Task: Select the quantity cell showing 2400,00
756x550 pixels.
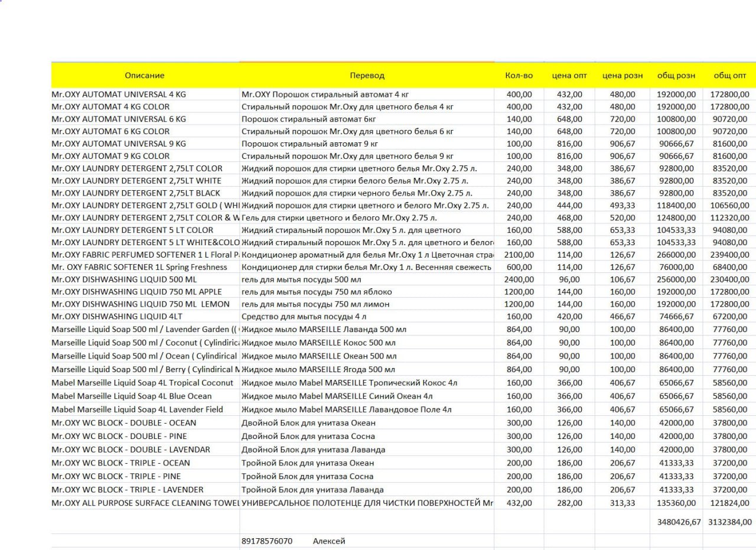Action: pyautogui.click(x=519, y=279)
